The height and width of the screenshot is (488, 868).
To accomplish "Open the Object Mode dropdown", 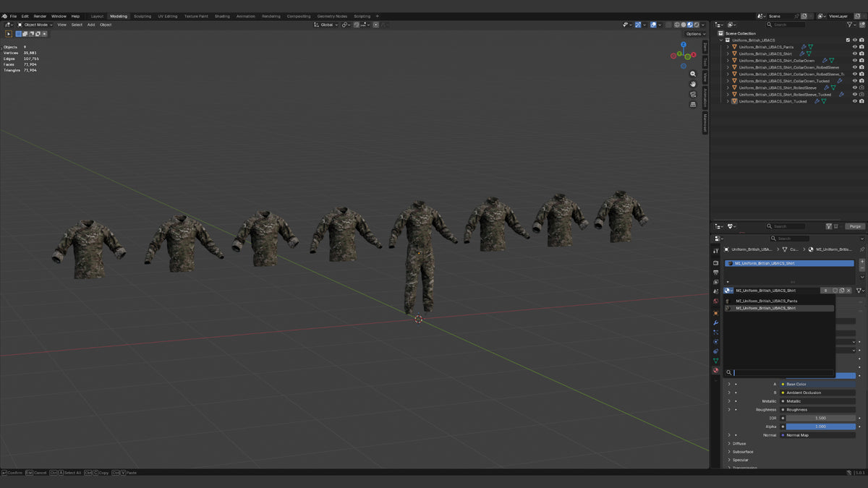I will coord(34,25).
